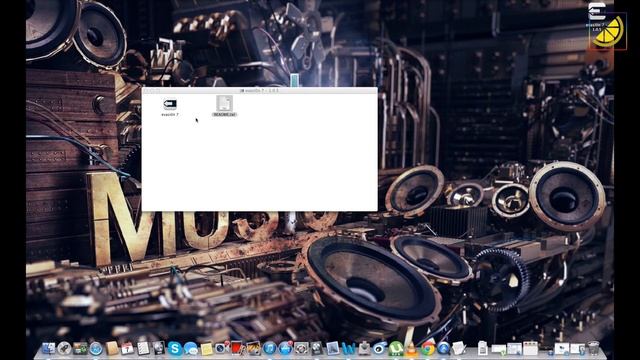Image resolution: width=640 pixels, height=360 pixels.
Task: Open Finder from the dock
Action: (x=49, y=348)
